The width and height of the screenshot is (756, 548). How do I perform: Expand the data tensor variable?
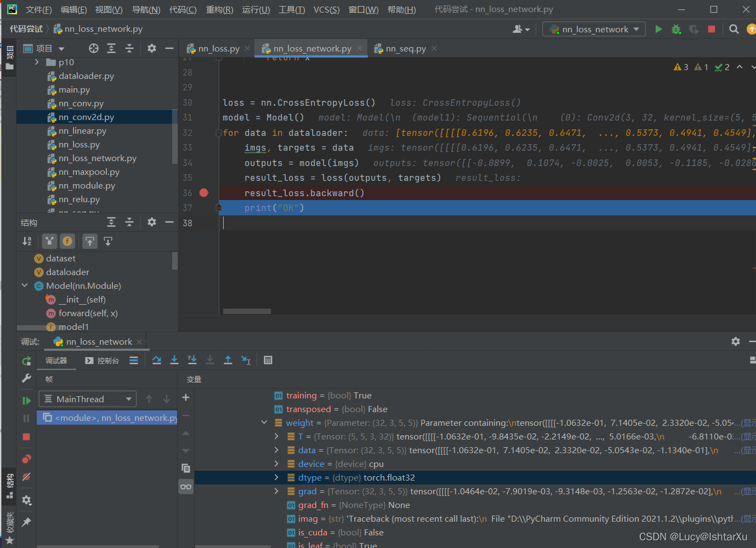click(276, 450)
